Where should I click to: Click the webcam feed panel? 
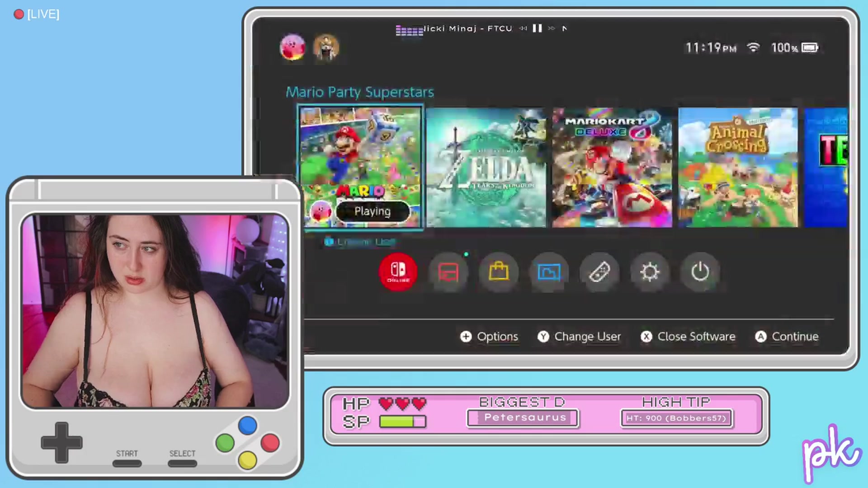click(155, 311)
